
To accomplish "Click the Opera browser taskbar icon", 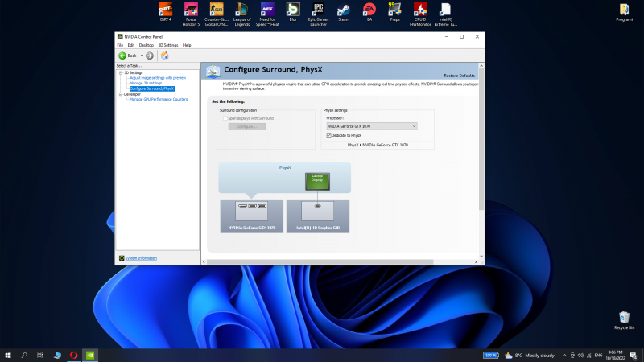I will point(73,356).
